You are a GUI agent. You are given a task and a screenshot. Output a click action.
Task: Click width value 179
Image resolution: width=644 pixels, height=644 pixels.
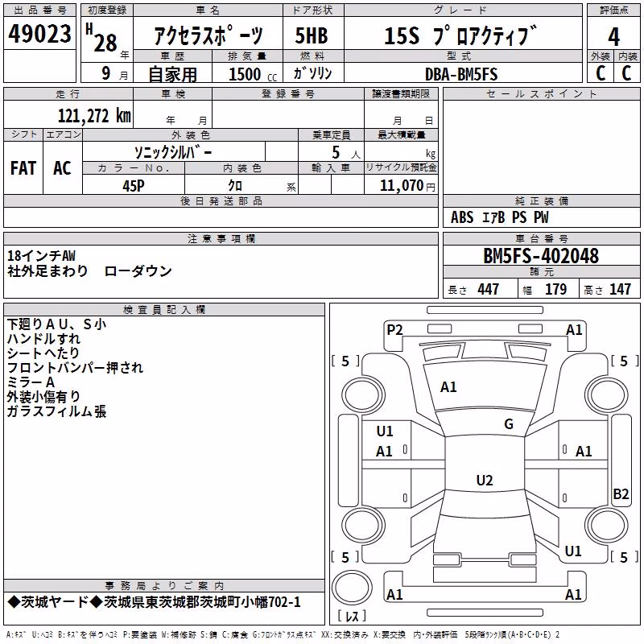[555, 290]
